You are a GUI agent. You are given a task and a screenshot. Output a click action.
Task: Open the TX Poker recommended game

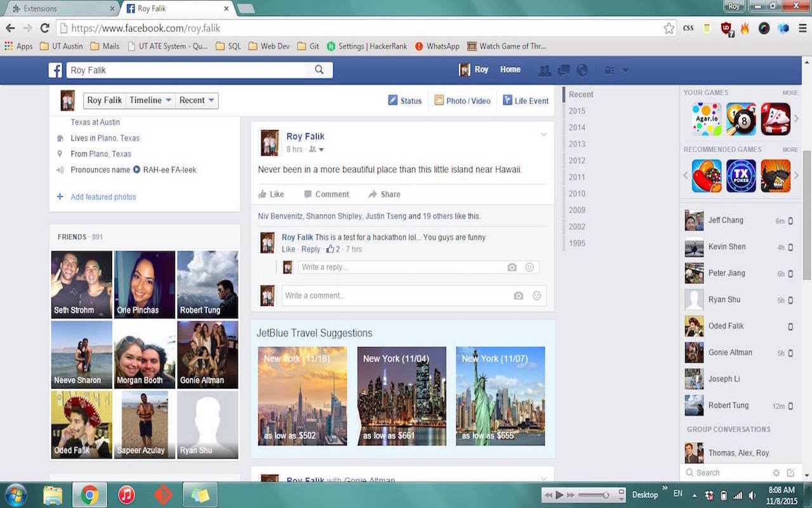pyautogui.click(x=741, y=176)
